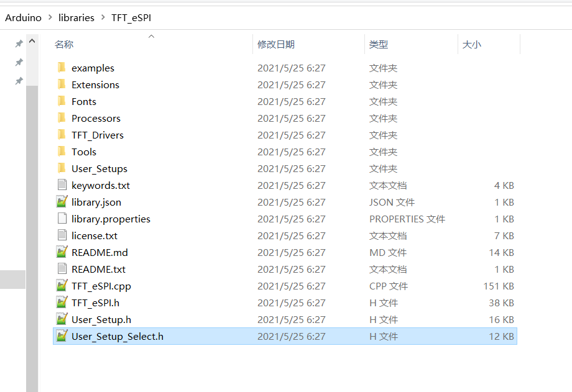Click the 14 KB size cell
Viewport: 572px width, 392px height.
pyautogui.click(x=502, y=252)
